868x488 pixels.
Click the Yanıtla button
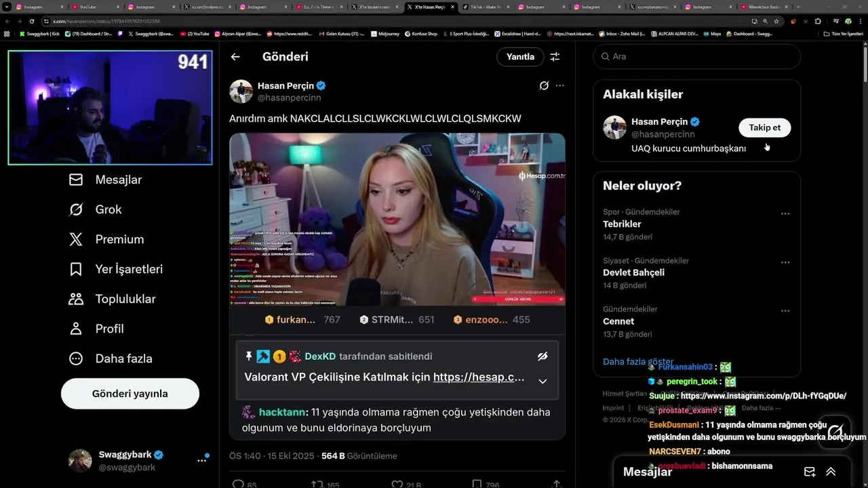tap(520, 57)
